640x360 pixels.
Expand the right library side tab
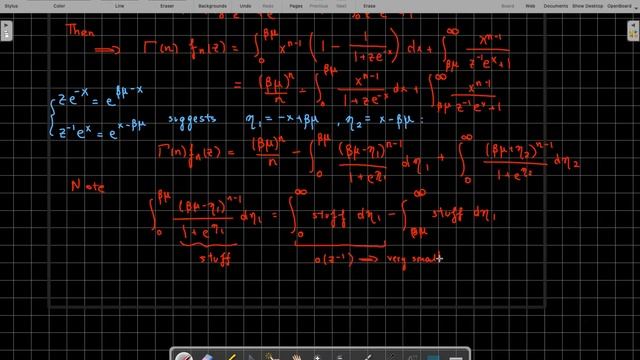pos(633,31)
